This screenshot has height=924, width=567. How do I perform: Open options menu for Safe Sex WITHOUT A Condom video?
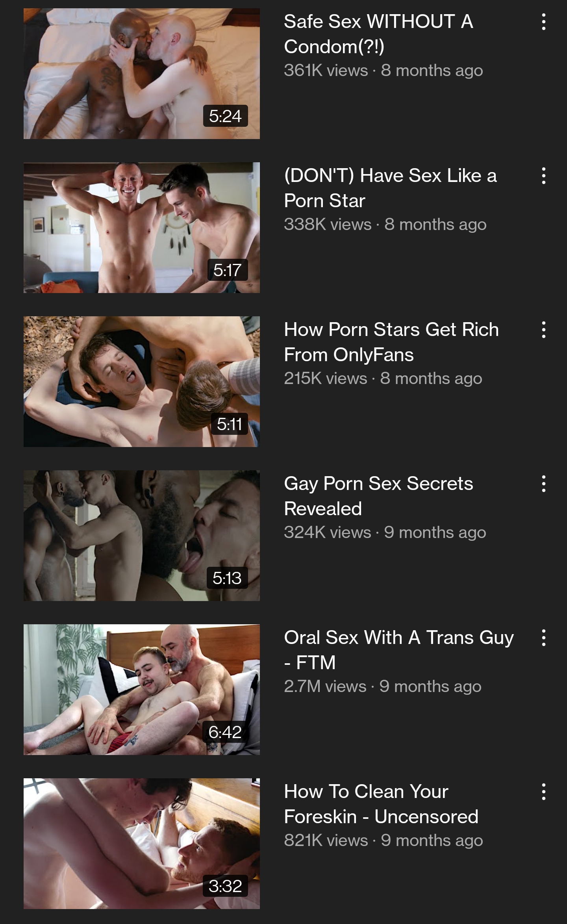[x=543, y=22]
